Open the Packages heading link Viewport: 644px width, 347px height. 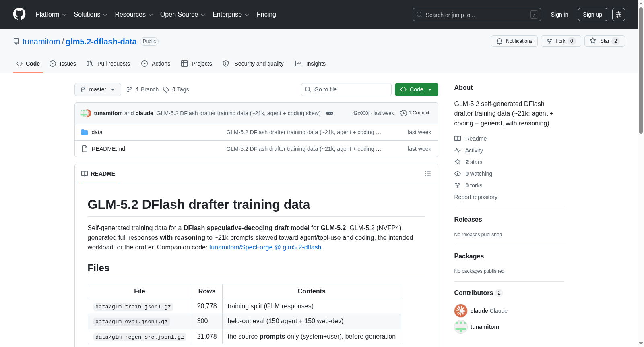[469, 256]
